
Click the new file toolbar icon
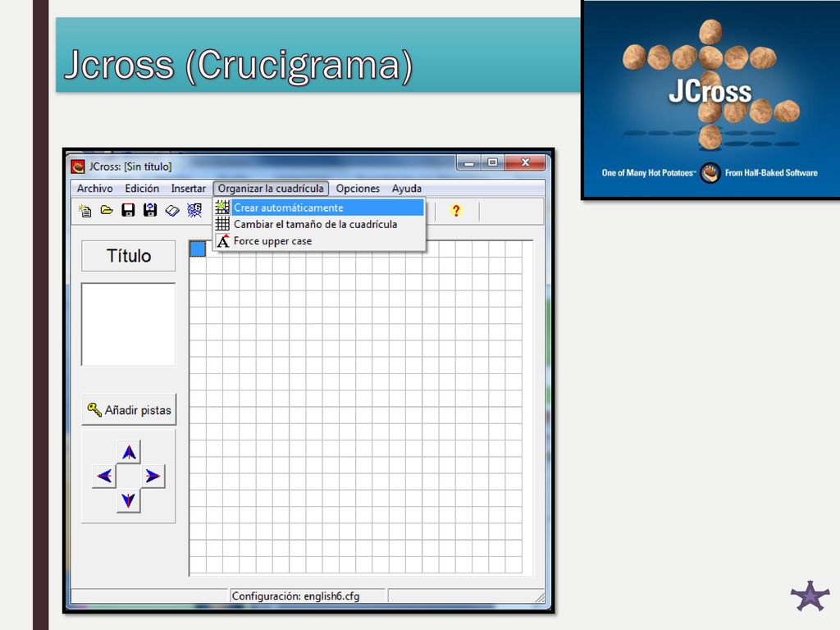click(84, 211)
